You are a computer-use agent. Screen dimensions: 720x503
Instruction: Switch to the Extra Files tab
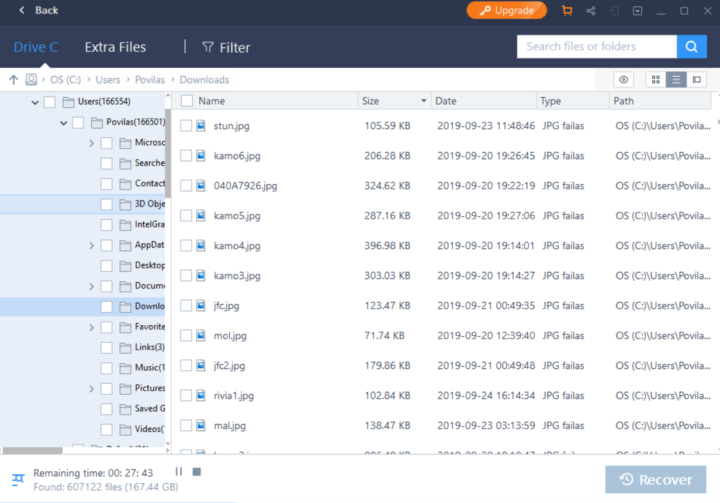(115, 47)
